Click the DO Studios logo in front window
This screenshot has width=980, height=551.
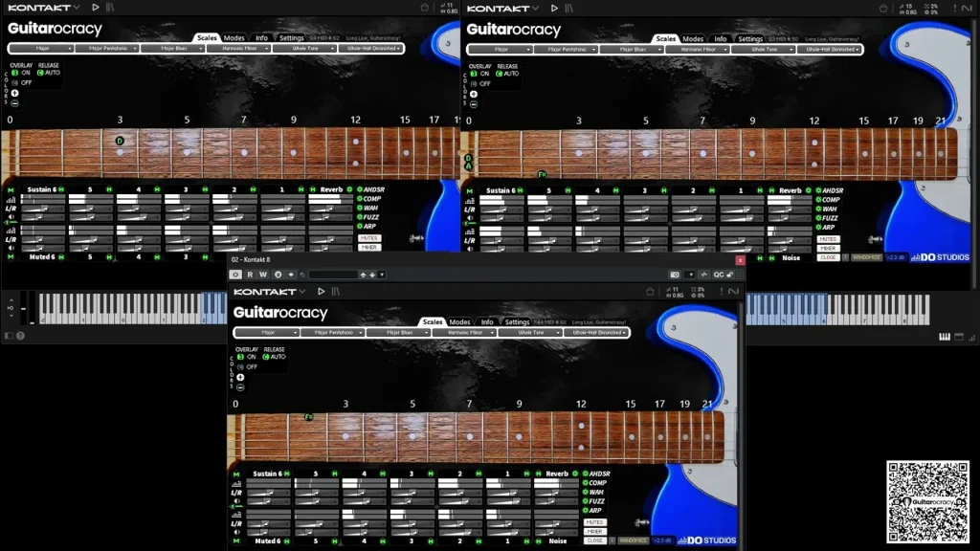[x=707, y=540]
